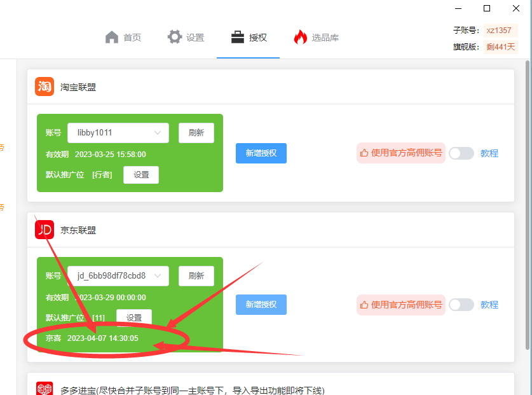The width and height of the screenshot is (532, 395).
Task: Click the [11] default promotion position
Action: (99, 317)
